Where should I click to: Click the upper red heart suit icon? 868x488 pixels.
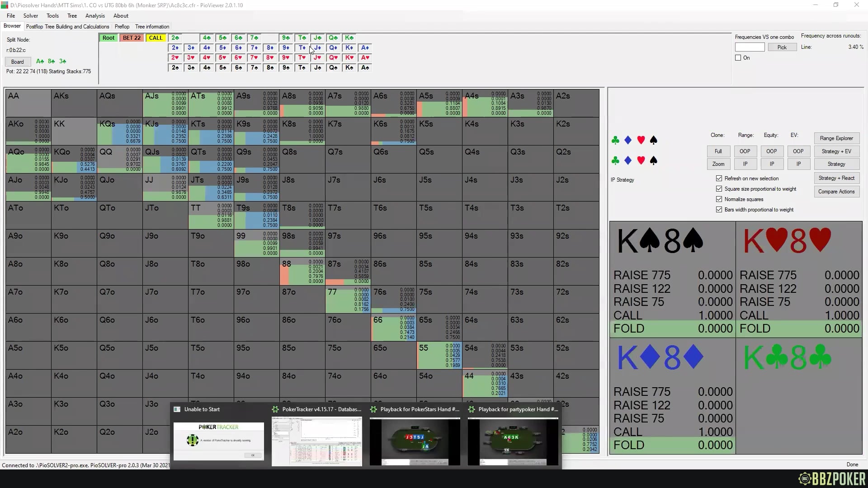641,141
